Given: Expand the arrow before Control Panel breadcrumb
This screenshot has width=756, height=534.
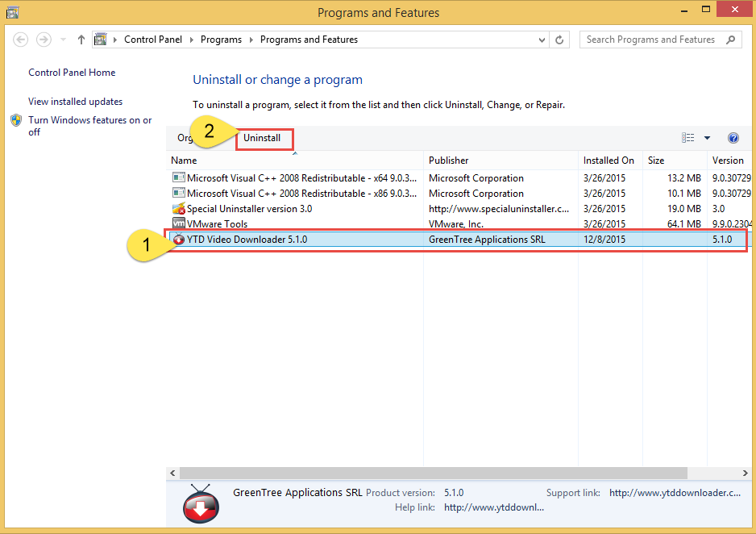Looking at the screenshot, I should (x=115, y=40).
